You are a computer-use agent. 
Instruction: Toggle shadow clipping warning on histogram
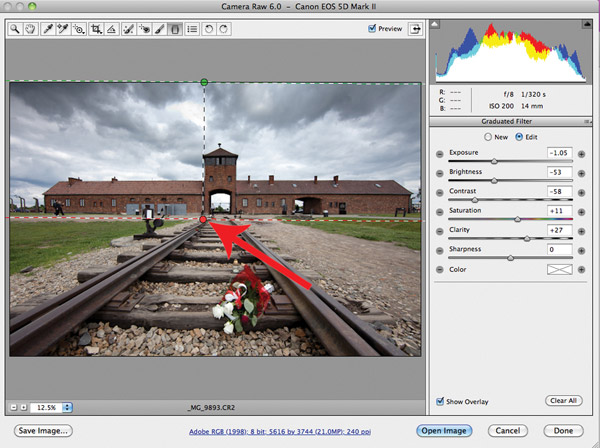435,24
